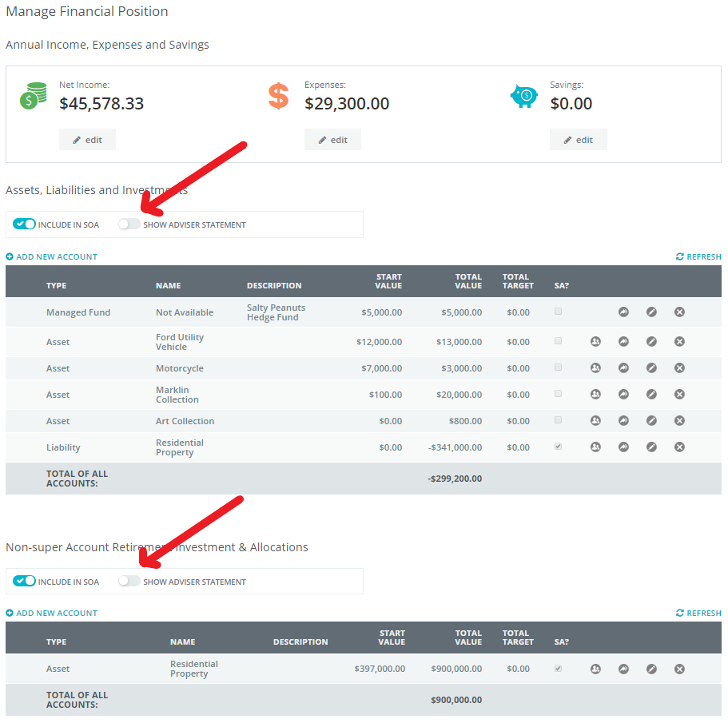Delete the Art Collection account

679,420
